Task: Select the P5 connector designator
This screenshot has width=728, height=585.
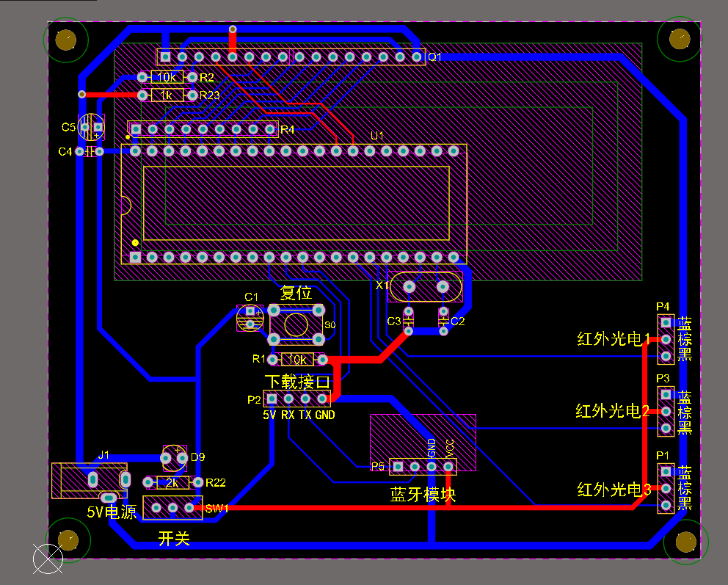Action: tap(378, 466)
